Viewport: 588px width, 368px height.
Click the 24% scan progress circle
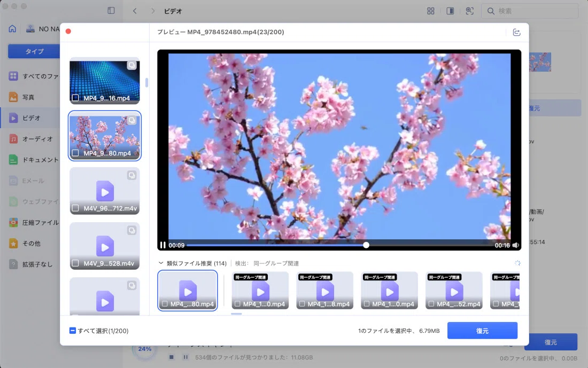[145, 349]
